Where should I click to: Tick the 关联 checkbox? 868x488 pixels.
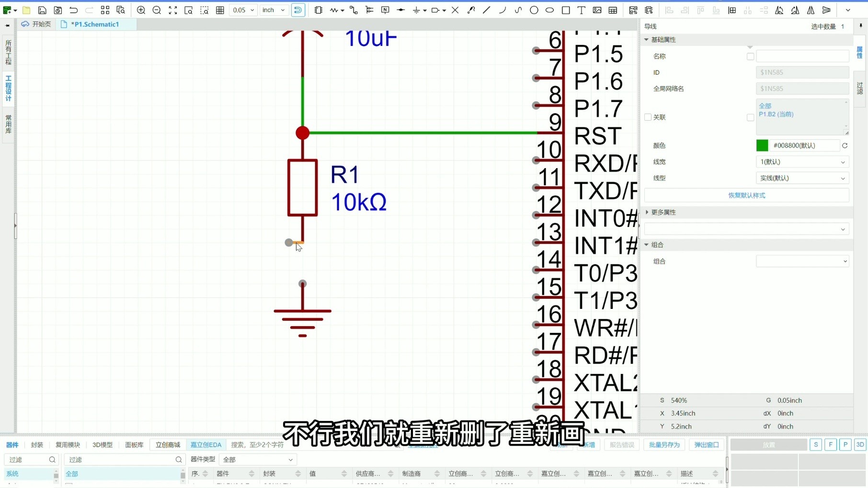tap(648, 117)
